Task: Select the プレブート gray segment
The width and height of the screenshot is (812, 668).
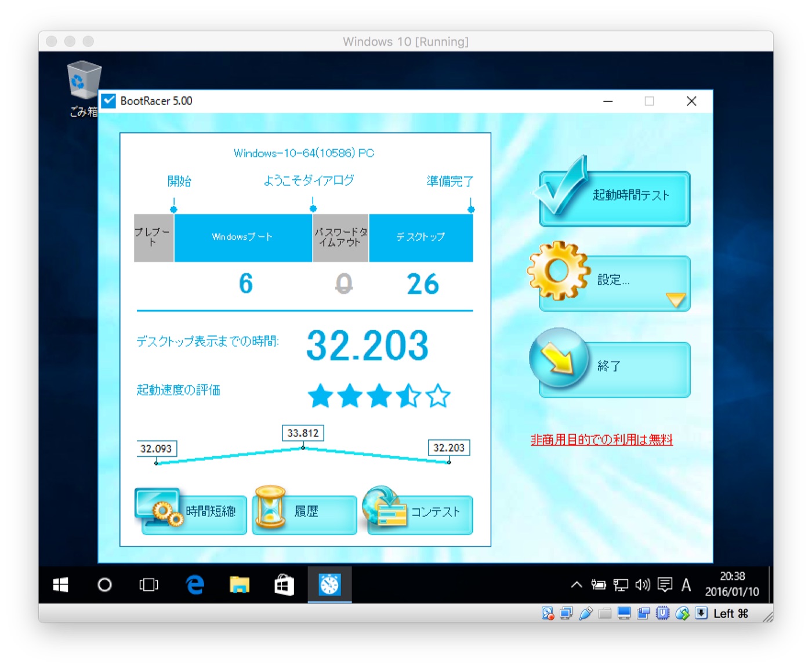Action: (154, 238)
